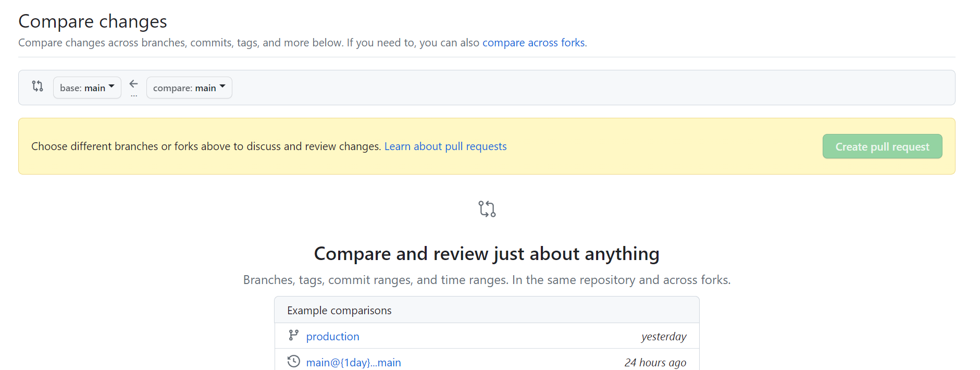Viewport: 980px width, 370px height.
Task: Click the 24 hours ago timestamp
Action: coord(655,363)
